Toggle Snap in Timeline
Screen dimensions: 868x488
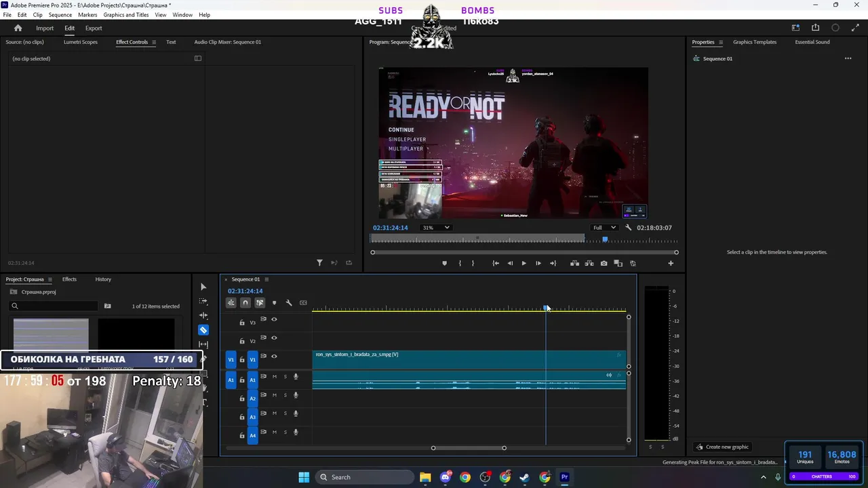tap(245, 303)
